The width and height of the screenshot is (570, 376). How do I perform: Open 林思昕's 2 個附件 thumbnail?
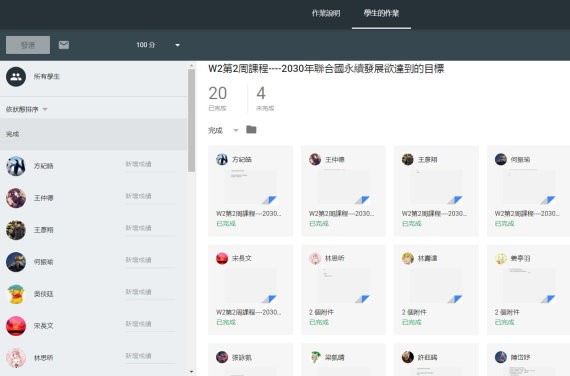[343, 286]
